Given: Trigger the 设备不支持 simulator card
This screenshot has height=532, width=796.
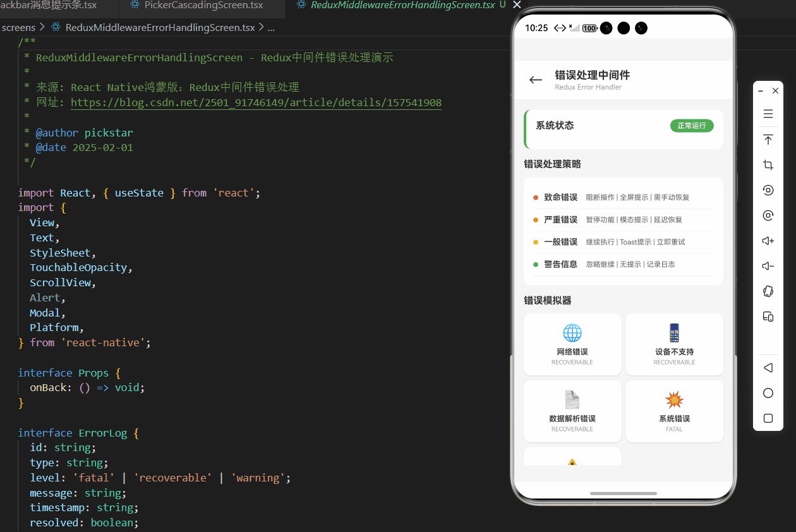Looking at the screenshot, I should tap(674, 344).
